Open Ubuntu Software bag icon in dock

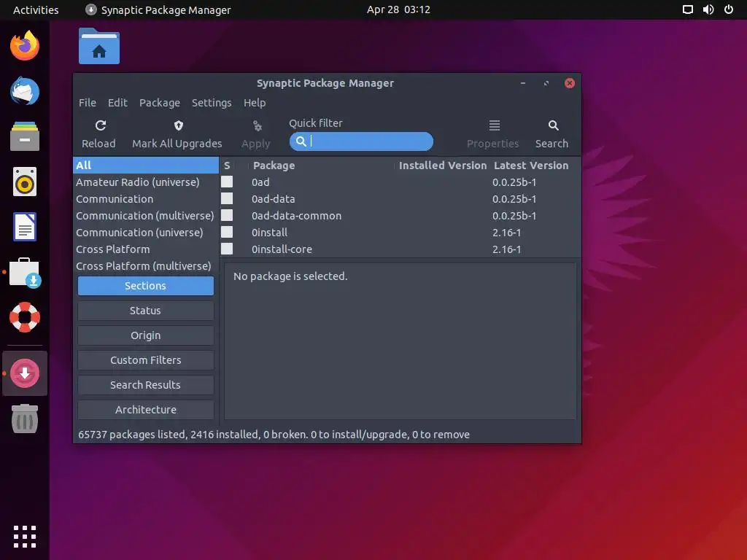(25, 273)
